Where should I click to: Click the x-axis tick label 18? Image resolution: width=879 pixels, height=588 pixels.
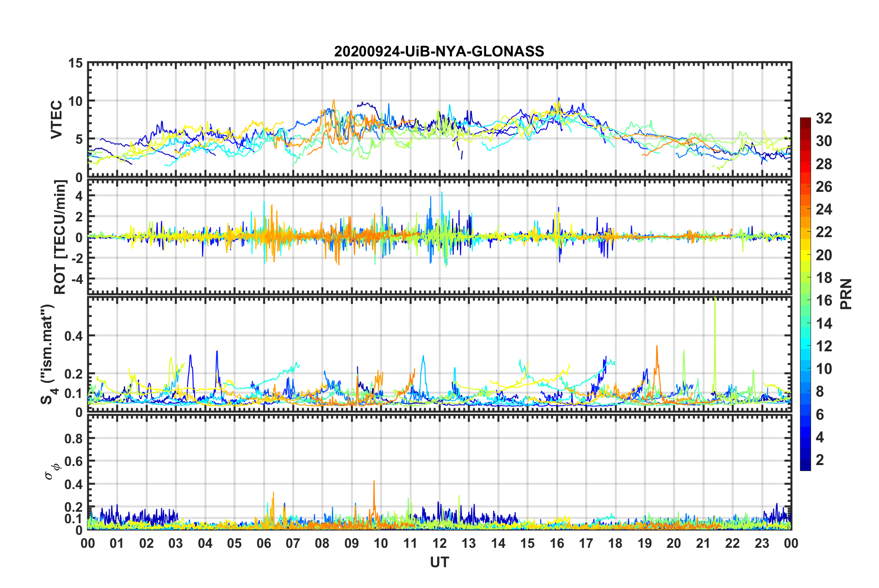point(615,543)
